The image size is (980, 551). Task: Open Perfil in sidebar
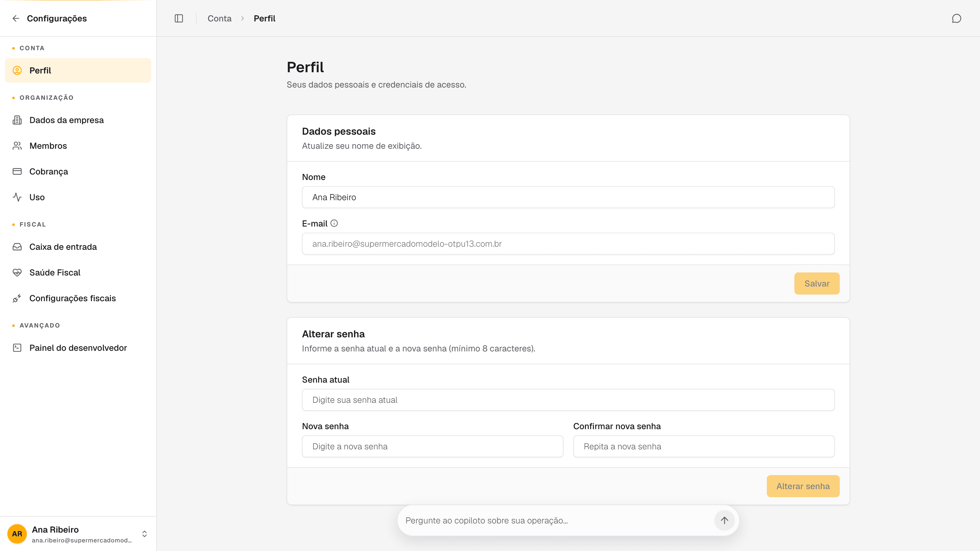tap(78, 70)
